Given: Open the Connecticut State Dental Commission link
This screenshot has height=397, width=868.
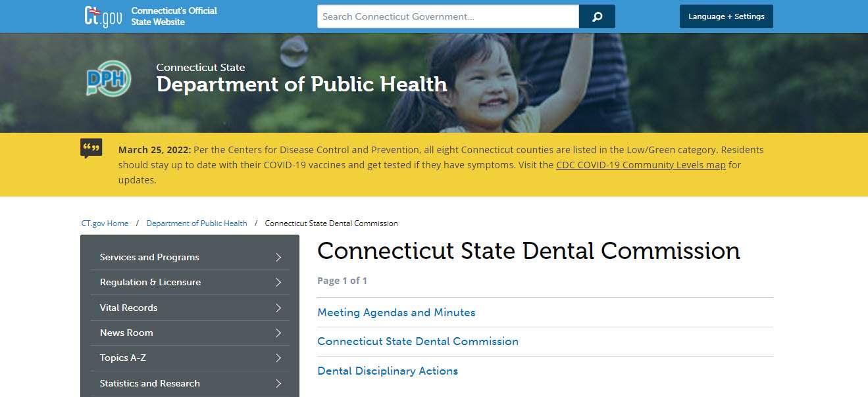Looking at the screenshot, I should click(x=418, y=341).
